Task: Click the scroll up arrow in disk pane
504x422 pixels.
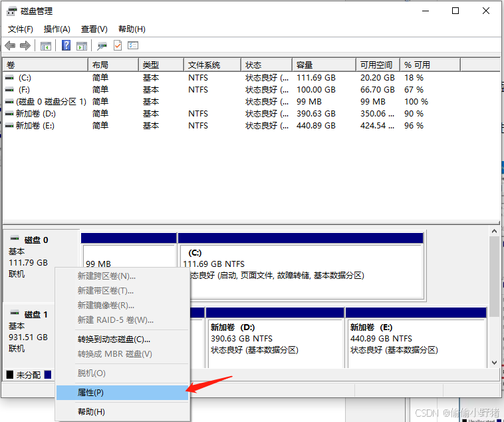Action: [x=494, y=231]
